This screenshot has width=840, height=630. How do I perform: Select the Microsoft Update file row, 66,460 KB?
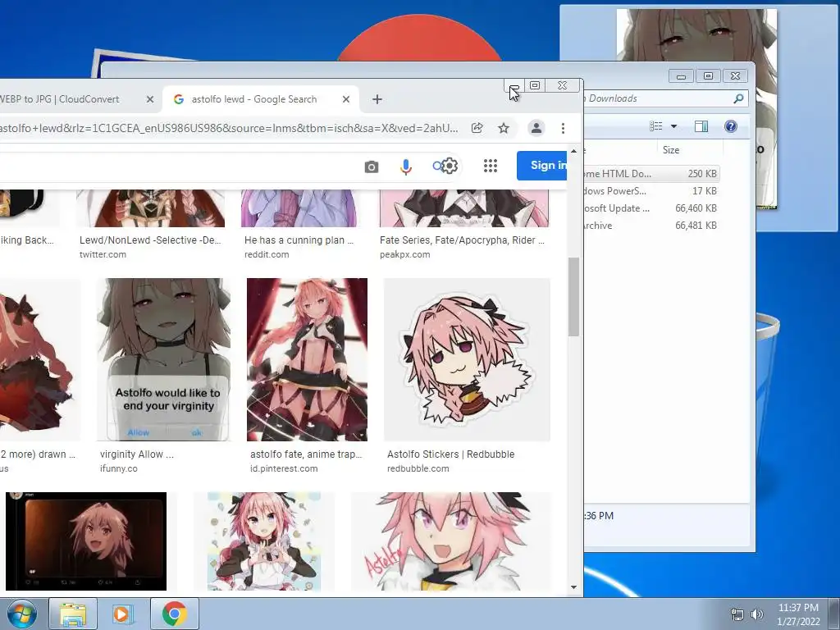(x=651, y=208)
